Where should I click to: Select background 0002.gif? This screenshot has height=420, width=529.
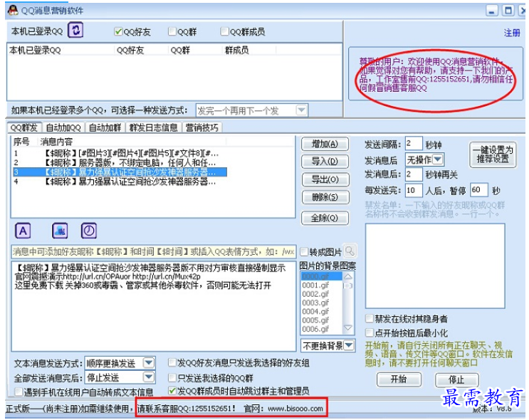tap(322, 294)
